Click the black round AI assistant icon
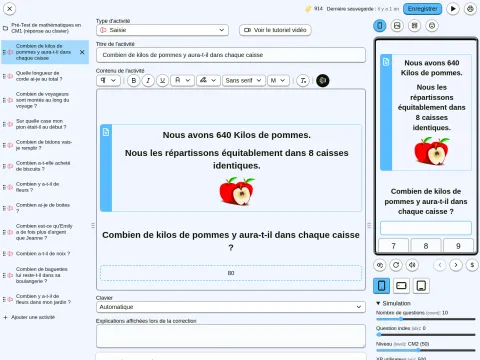 click(322, 80)
